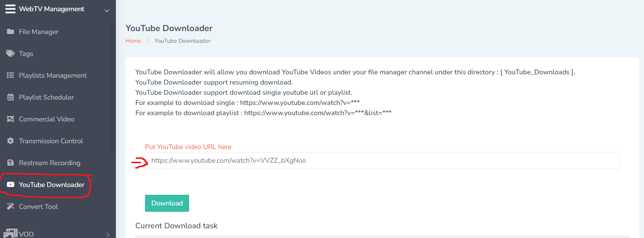Click the playlist example URL text
Screen dimensions: 644x238
(318, 113)
